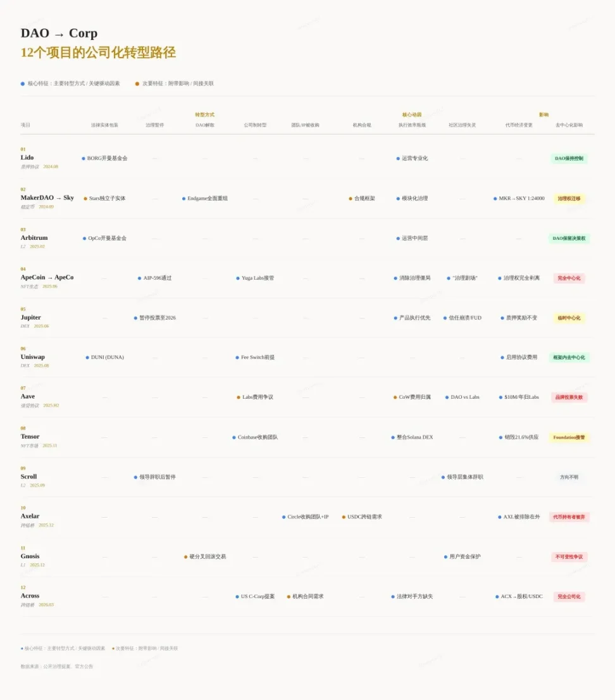Click the blue dot before Yuga Labs接管
615x700 pixels.
[238, 278]
